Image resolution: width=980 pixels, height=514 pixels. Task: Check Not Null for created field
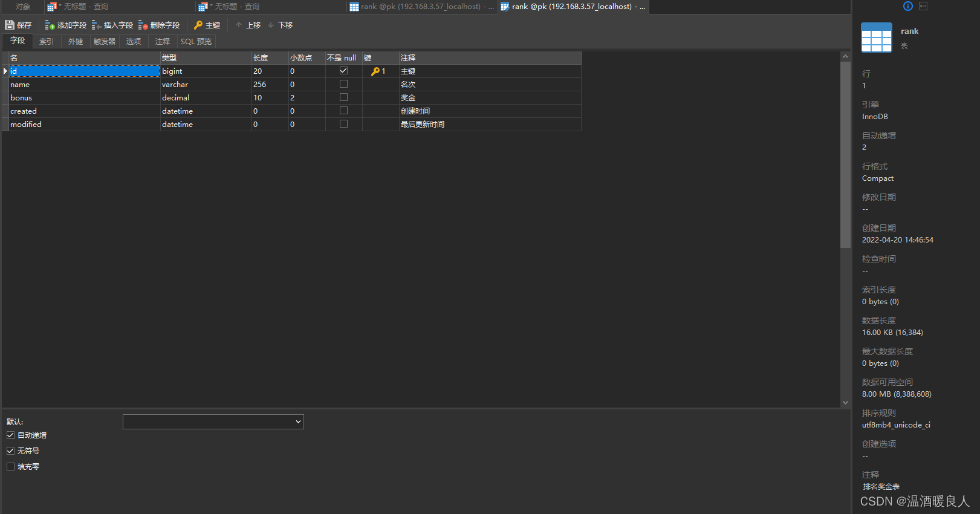click(343, 111)
